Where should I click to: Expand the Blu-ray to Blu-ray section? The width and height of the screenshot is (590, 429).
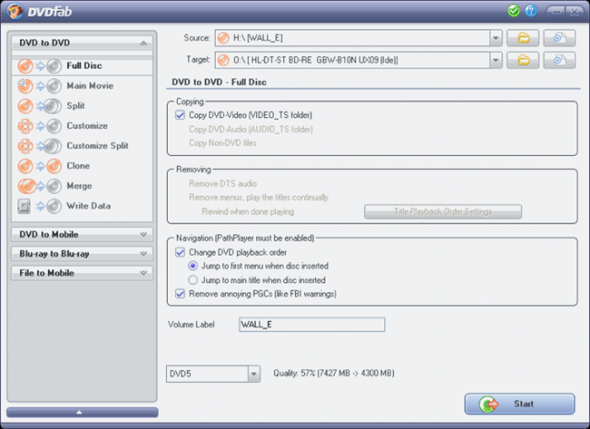82,254
